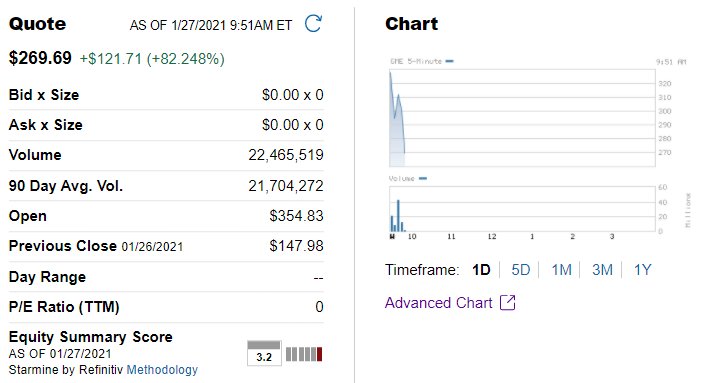Refresh the quote with the circular arrow
Image resolution: width=704 pixels, height=383 pixels.
coord(313,23)
